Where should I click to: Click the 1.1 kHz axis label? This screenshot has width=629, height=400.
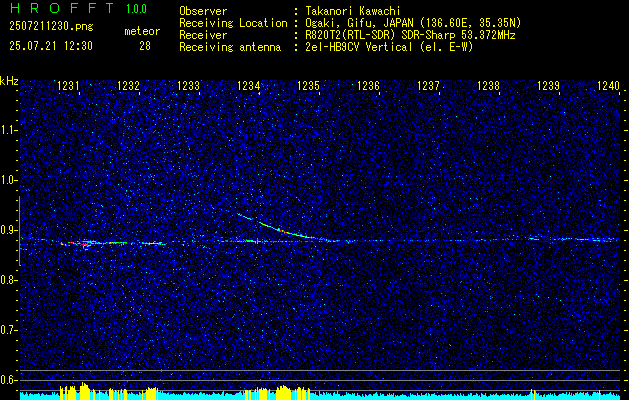[x=8, y=130]
